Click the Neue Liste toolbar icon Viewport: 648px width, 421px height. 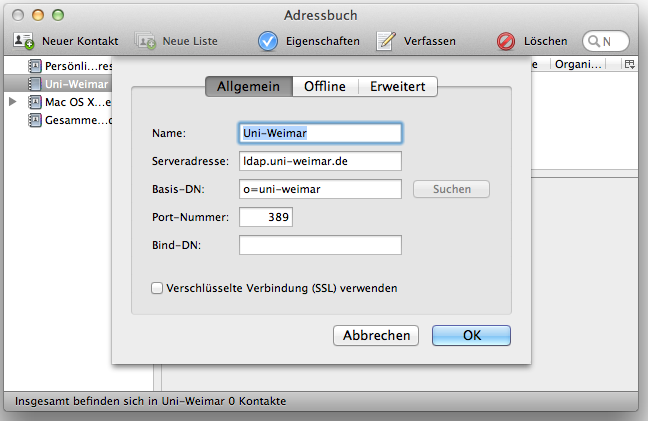(145, 41)
